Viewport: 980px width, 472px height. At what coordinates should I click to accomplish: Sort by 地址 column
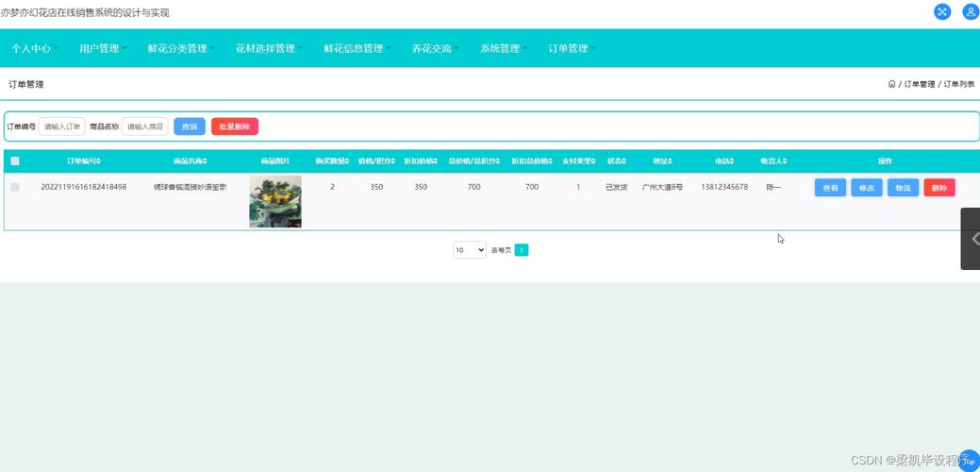[x=662, y=161]
